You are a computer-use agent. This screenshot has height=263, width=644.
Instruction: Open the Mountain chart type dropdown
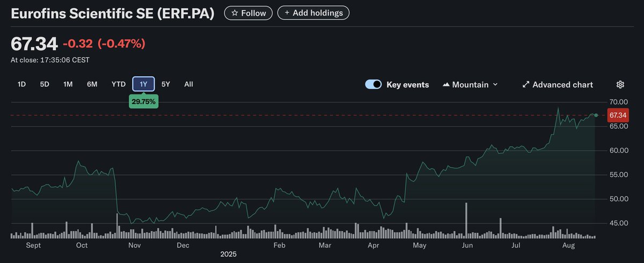click(x=470, y=84)
